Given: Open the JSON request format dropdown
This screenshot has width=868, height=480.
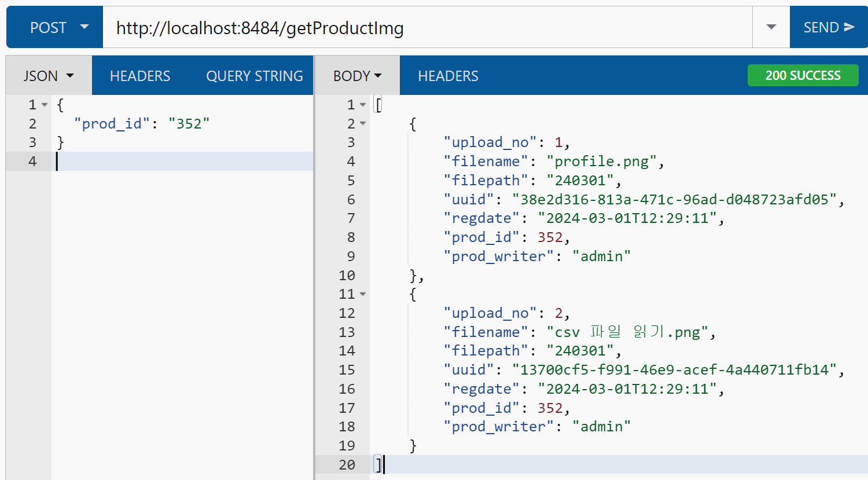Looking at the screenshot, I should 49,76.
